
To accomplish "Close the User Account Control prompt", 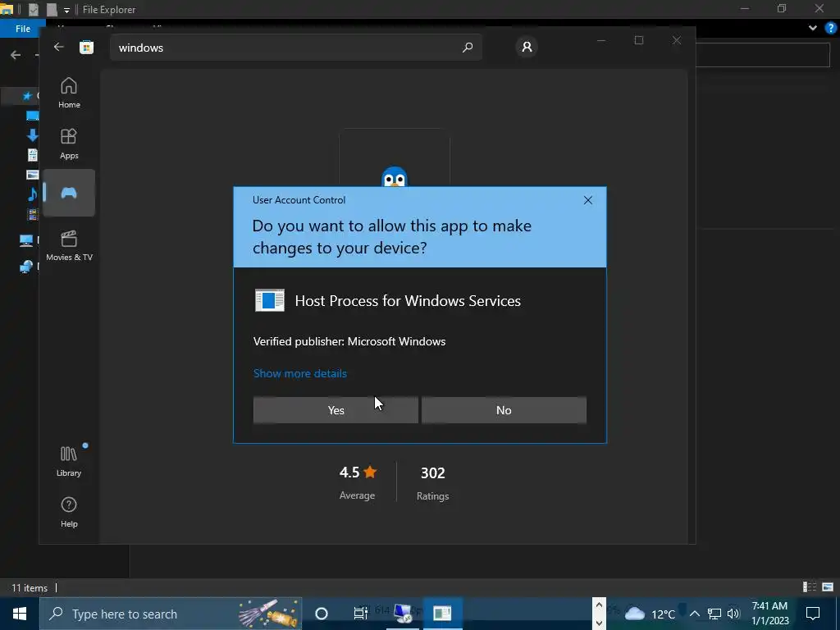I will [x=587, y=200].
